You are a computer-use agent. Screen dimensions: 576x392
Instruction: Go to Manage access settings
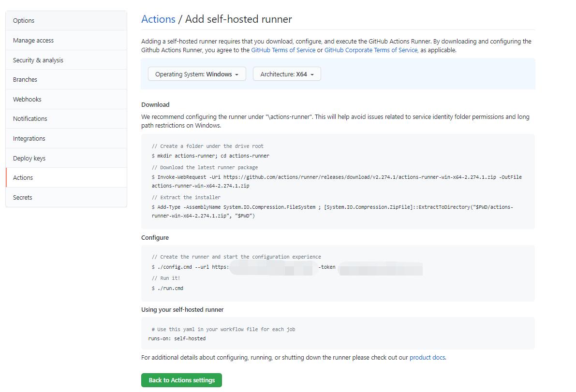point(66,41)
